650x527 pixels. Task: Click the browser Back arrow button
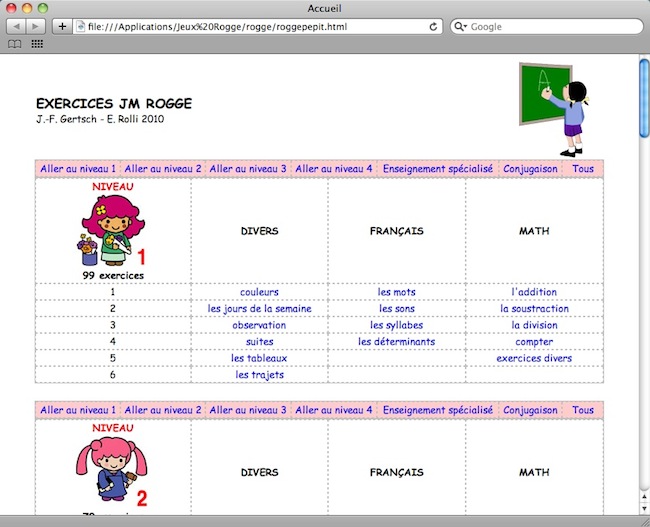coord(16,26)
